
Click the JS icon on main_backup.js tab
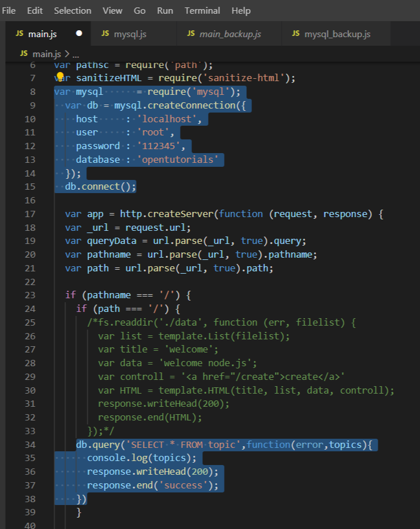tap(191, 33)
